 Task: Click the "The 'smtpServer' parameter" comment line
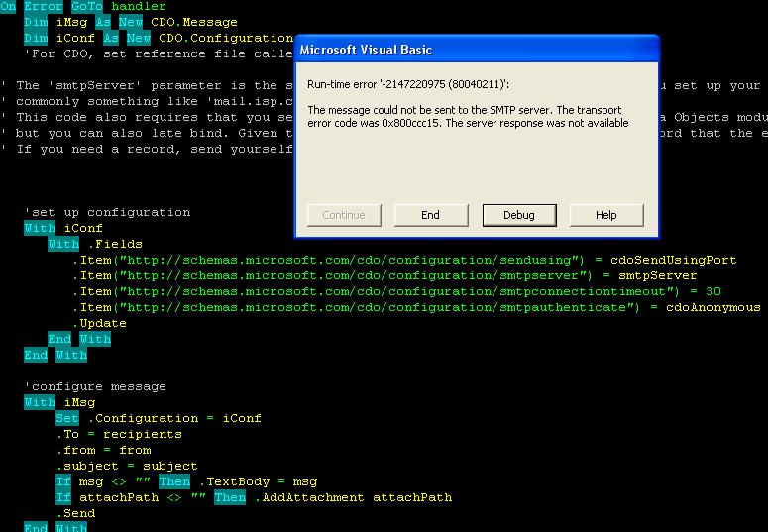(x=147, y=85)
